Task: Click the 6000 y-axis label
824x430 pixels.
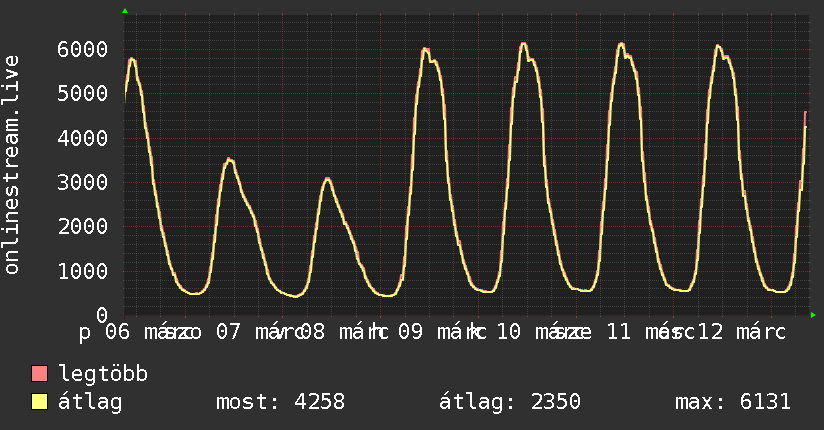Action: 83,49
